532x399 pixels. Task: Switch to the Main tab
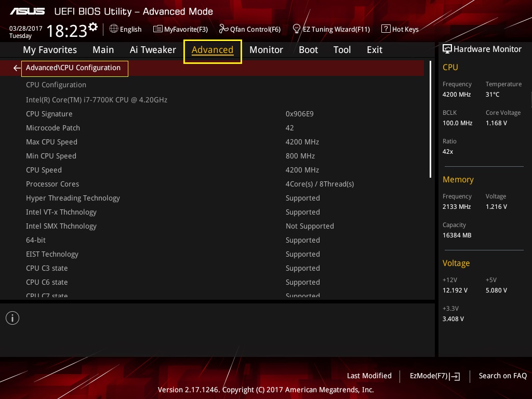pyautogui.click(x=103, y=50)
